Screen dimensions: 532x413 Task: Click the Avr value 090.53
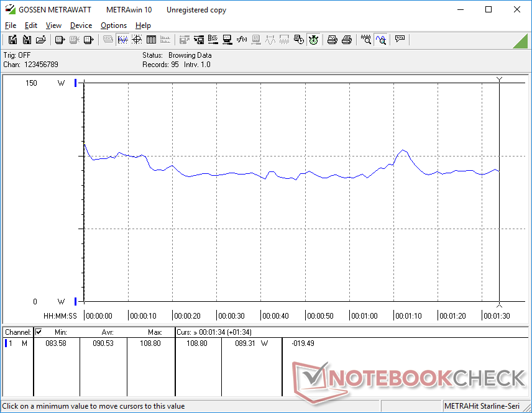tap(103, 343)
